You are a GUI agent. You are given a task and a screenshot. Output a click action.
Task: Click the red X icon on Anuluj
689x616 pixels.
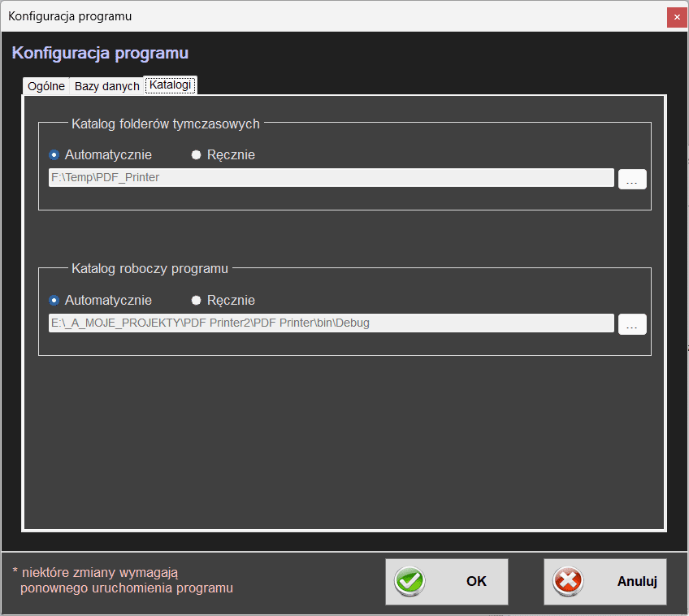point(568,581)
